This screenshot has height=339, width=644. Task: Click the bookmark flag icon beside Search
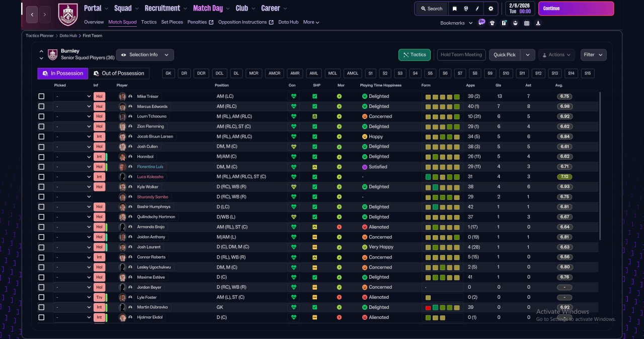click(x=455, y=9)
